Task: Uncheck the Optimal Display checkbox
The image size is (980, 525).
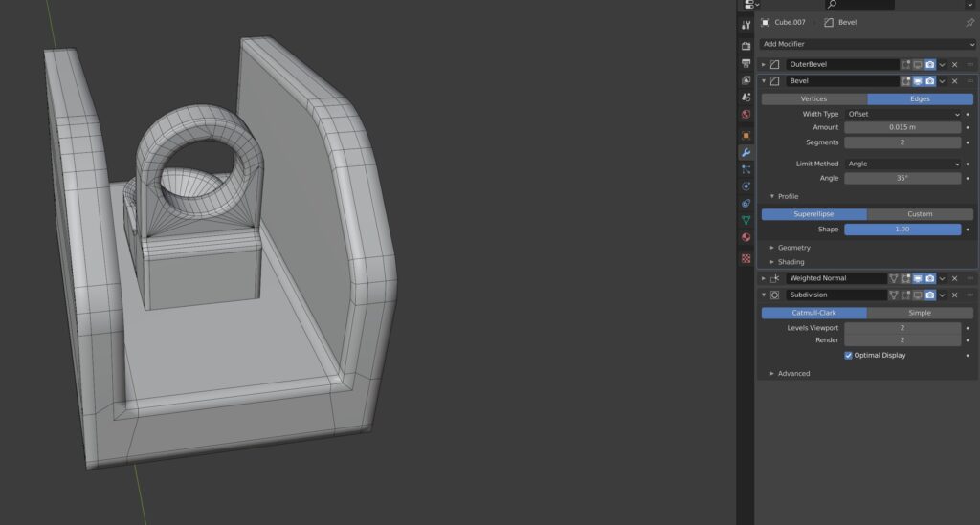Action: (x=848, y=355)
